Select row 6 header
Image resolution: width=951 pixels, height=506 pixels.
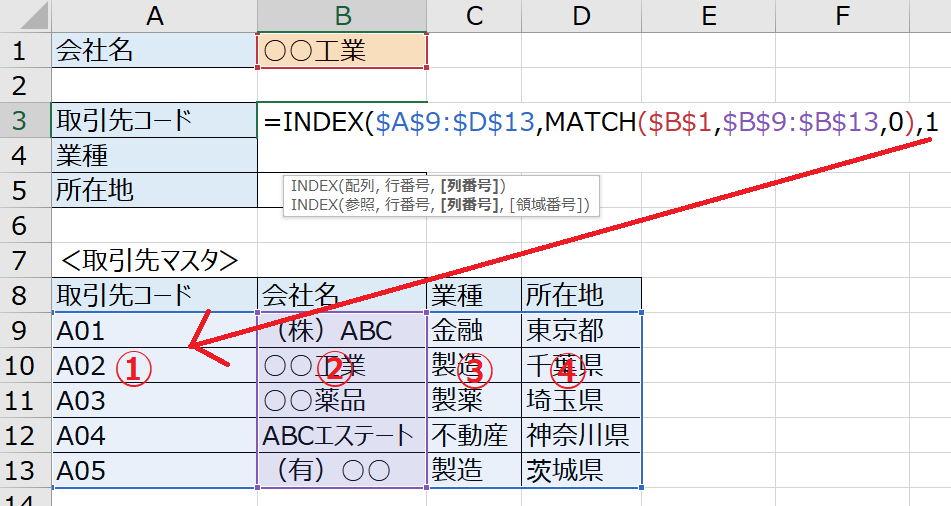[x=25, y=226]
